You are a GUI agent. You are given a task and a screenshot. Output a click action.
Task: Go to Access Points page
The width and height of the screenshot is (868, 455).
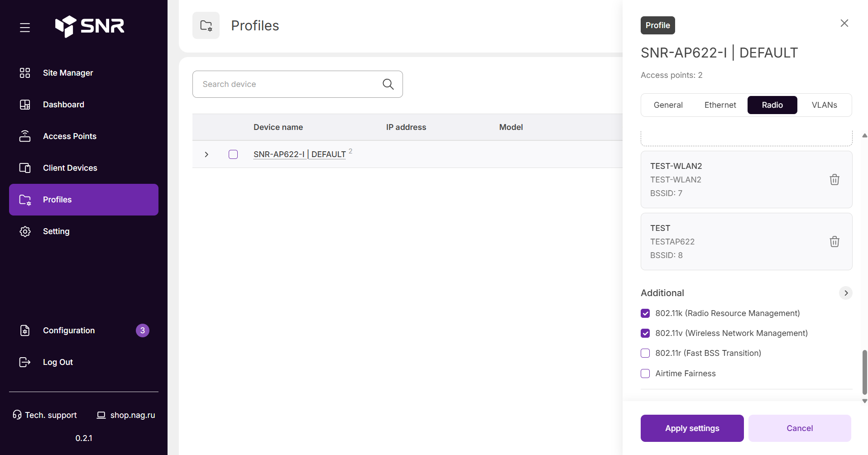click(84, 136)
